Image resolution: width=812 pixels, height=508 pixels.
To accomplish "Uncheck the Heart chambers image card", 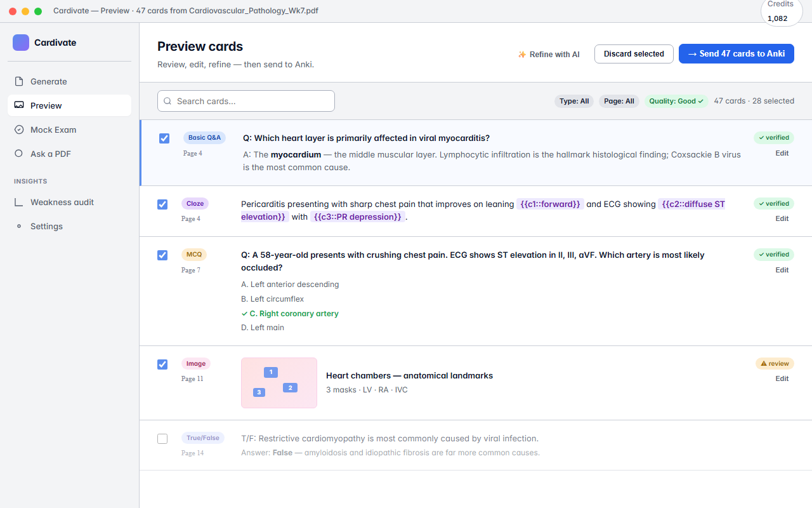I will tap(162, 364).
